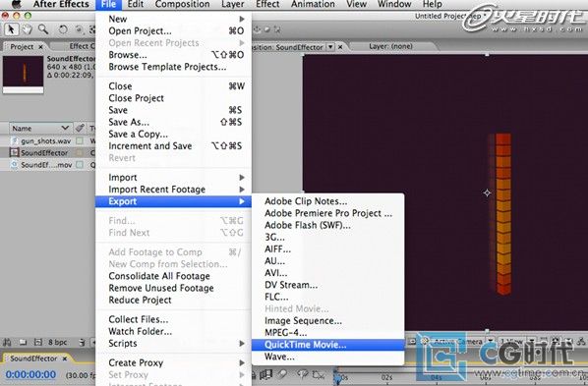Click the SoundEffector comp thumbnail preview
The image size is (588, 386).
(x=24, y=75)
